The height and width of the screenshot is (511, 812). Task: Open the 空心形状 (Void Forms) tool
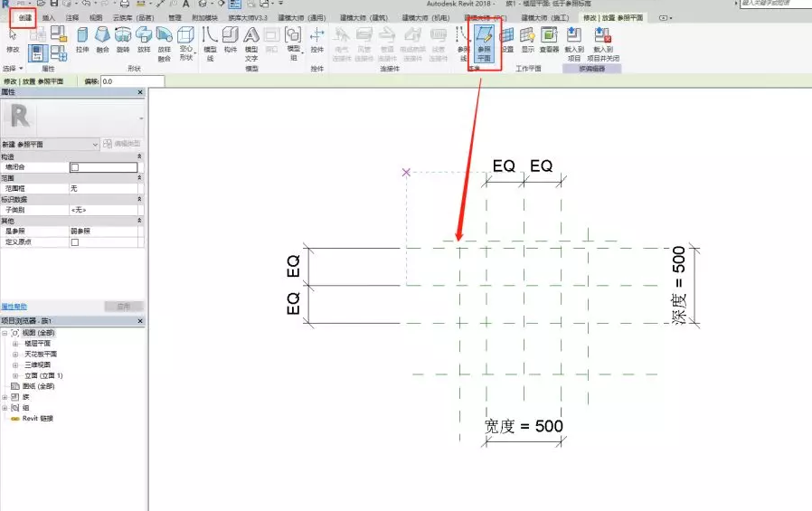pos(186,43)
